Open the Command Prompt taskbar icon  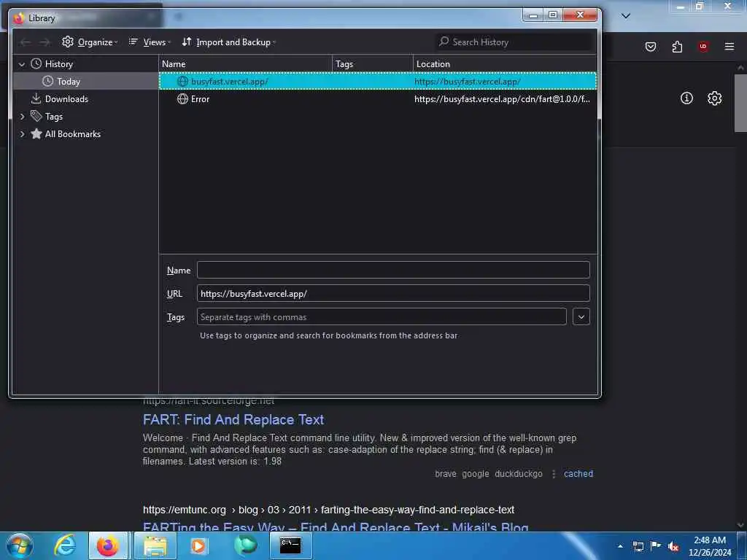click(x=290, y=545)
